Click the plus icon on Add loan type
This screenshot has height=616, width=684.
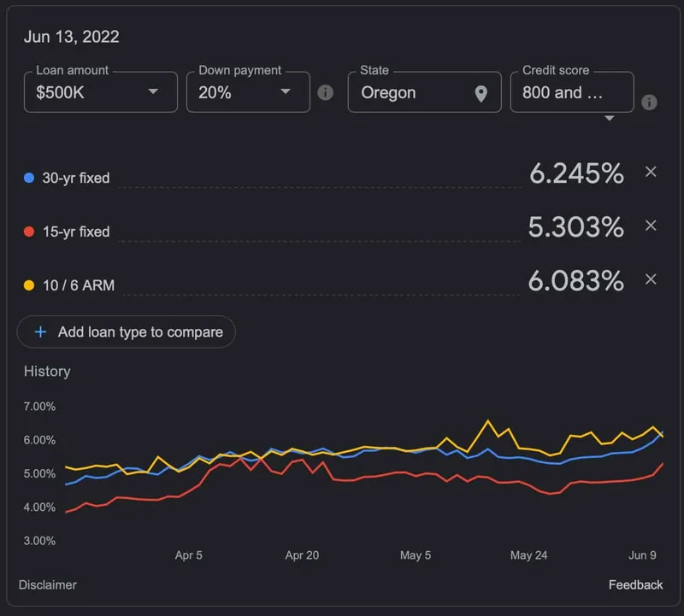pyautogui.click(x=41, y=331)
